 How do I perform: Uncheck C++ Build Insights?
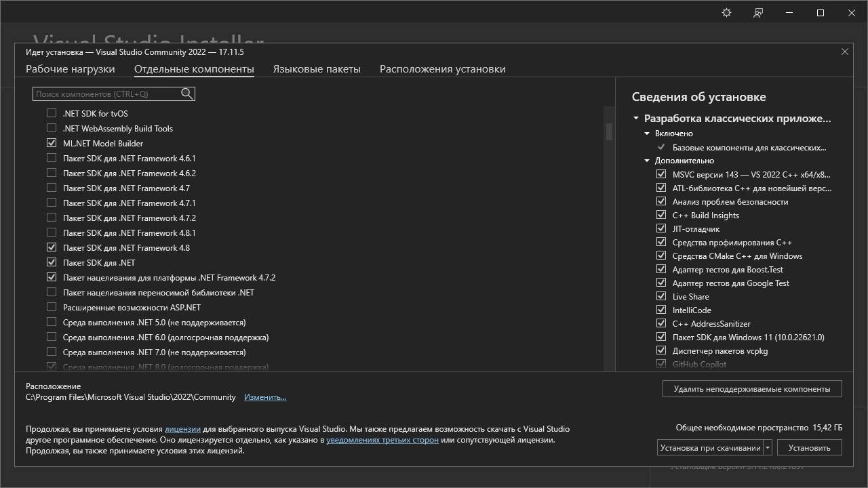point(661,215)
